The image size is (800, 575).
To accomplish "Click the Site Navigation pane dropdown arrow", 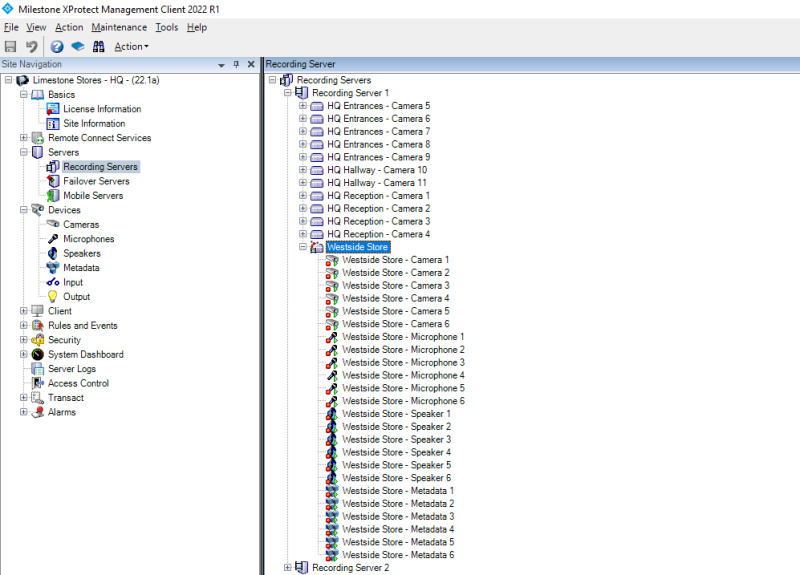I will point(221,65).
